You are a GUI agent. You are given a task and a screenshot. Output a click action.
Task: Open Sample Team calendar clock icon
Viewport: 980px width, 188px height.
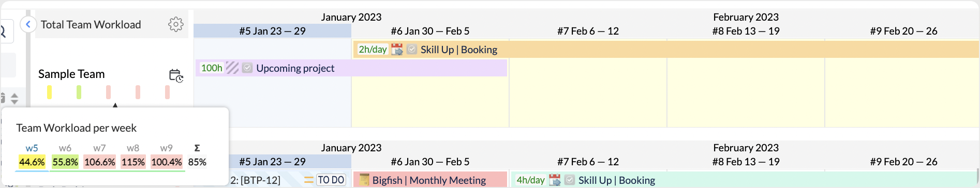click(176, 75)
